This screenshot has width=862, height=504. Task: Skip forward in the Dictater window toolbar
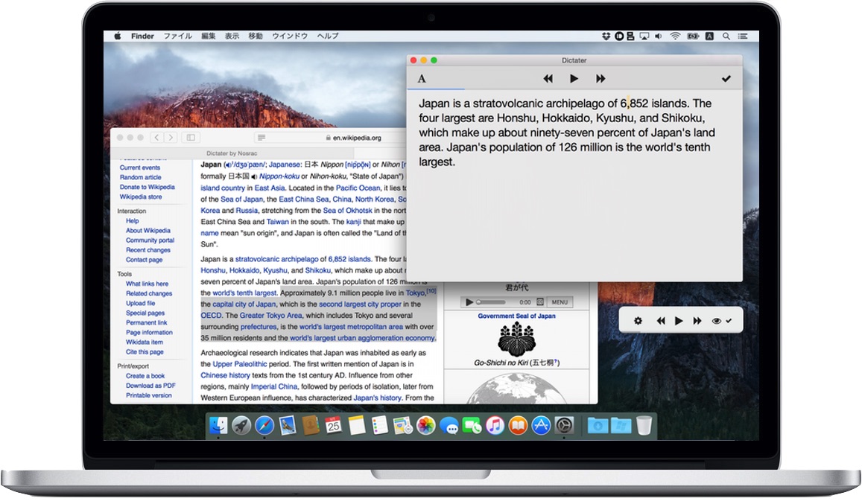coord(600,79)
